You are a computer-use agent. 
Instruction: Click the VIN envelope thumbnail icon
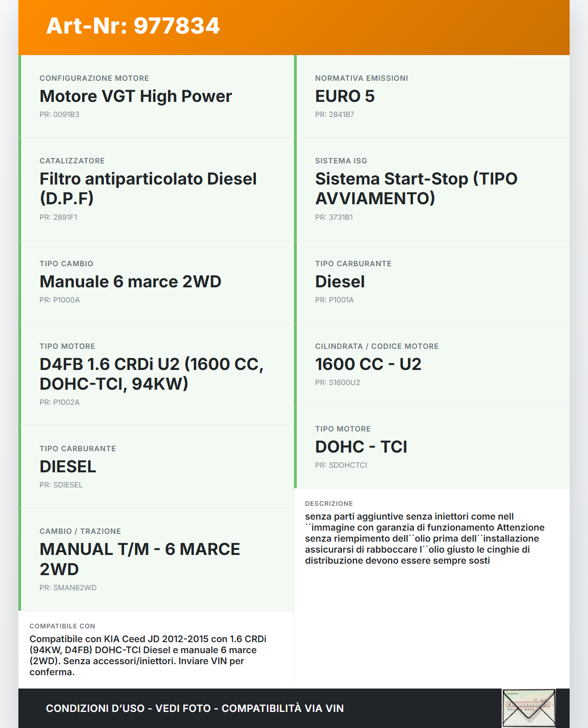coord(529,708)
